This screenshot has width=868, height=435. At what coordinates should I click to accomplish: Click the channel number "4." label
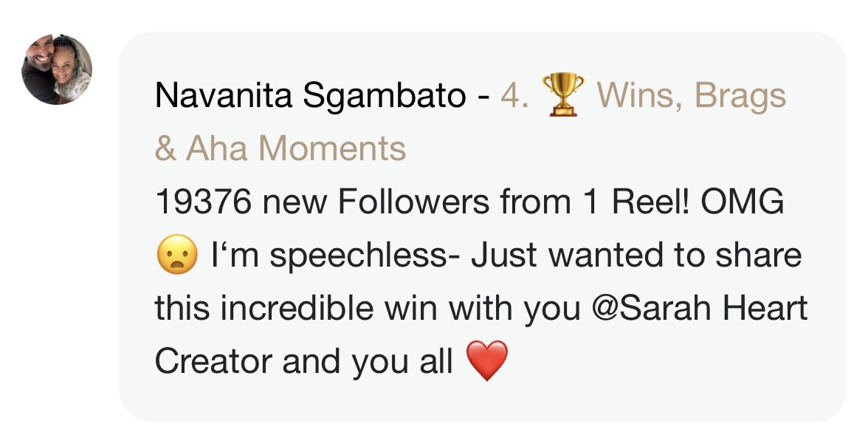514,96
